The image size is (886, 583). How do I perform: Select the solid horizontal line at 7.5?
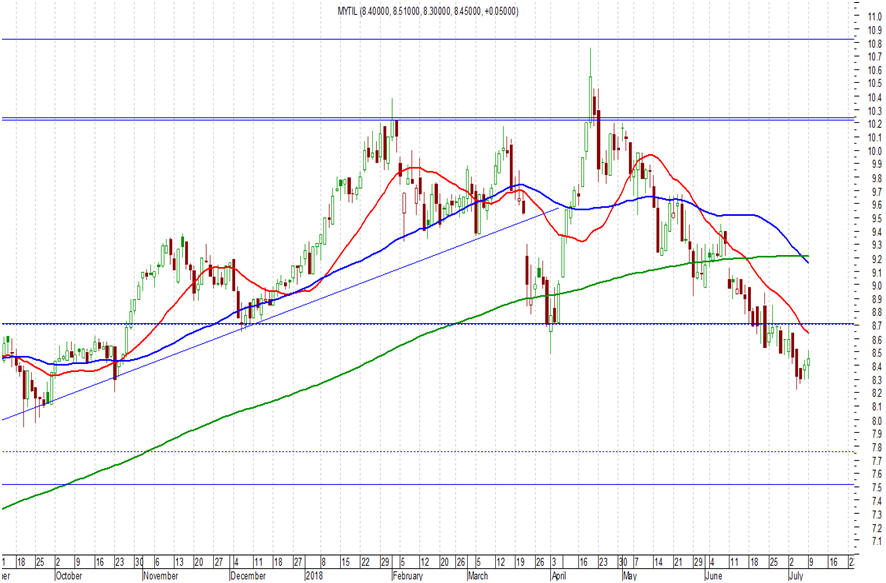[x=427, y=484]
